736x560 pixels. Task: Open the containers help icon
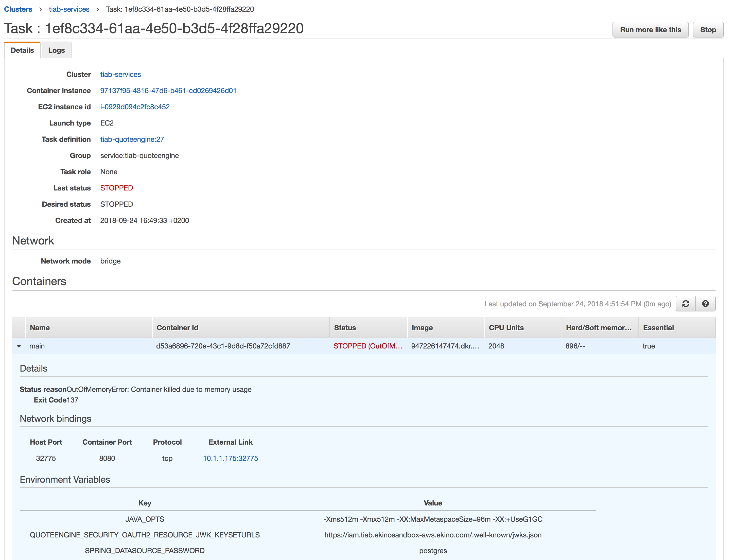click(x=705, y=304)
